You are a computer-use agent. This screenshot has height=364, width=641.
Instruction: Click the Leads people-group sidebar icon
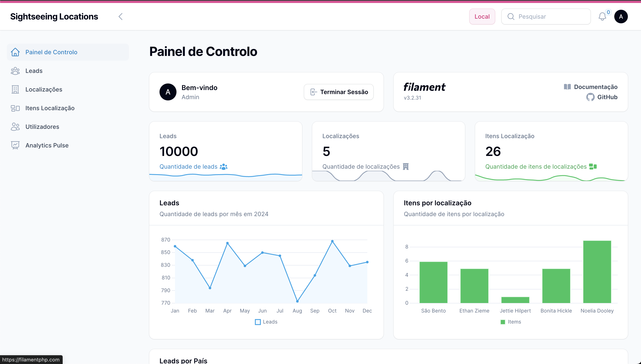pyautogui.click(x=15, y=71)
